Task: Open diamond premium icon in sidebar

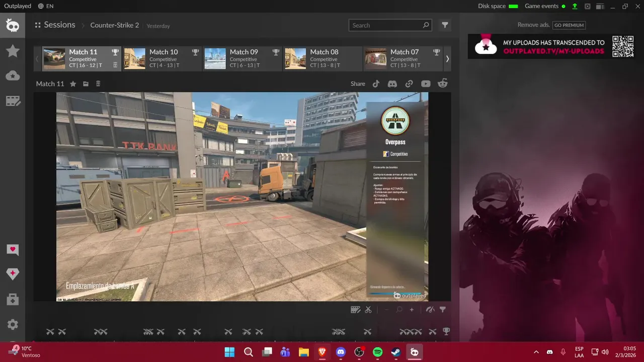Action: (13, 274)
